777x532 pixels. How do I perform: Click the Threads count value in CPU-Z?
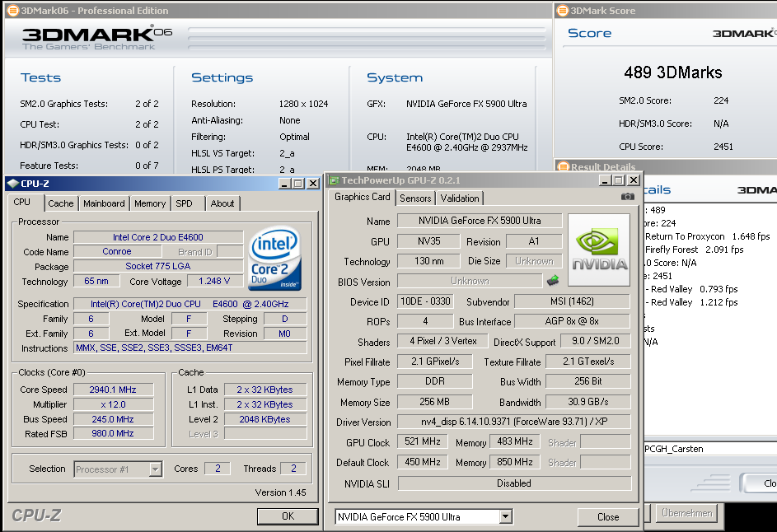pyautogui.click(x=293, y=469)
